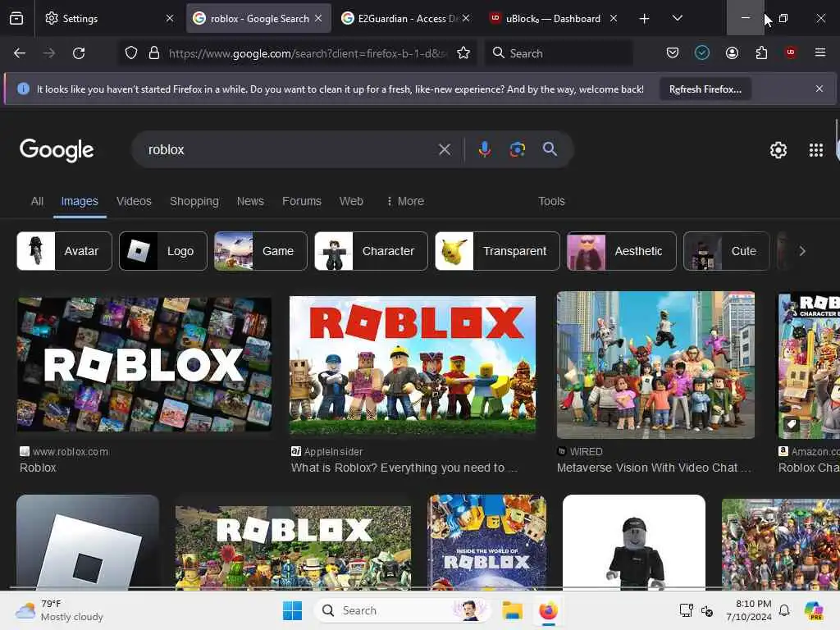Viewport: 840px width, 630px height.
Task: Launch File Explorer from taskbar
Action: click(x=512, y=610)
